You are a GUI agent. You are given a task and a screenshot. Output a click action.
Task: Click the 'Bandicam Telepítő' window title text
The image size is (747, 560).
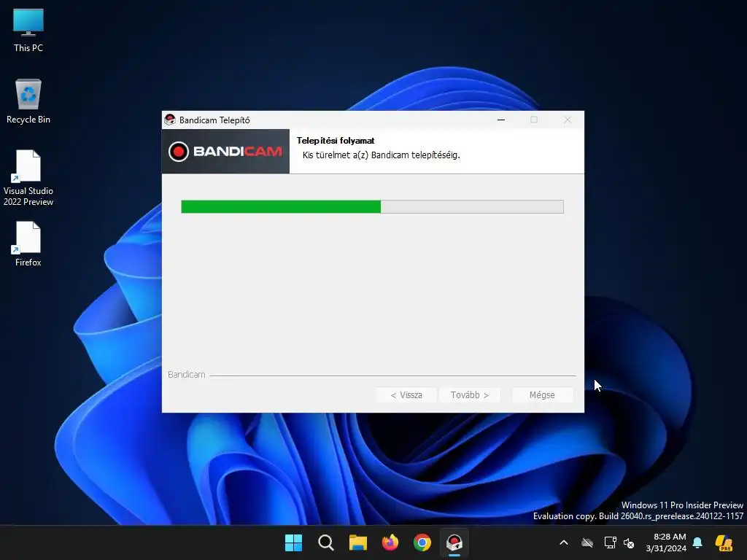[214, 120]
